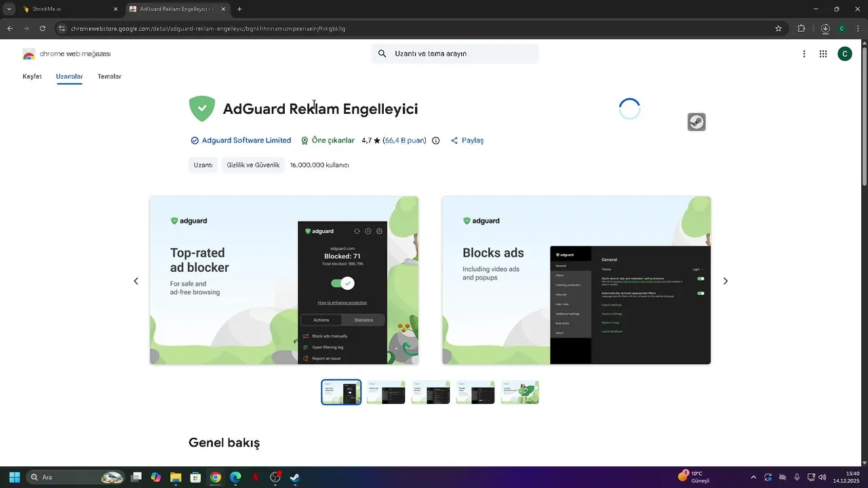
Task: Open Netflix from the taskbar
Action: 256,477
